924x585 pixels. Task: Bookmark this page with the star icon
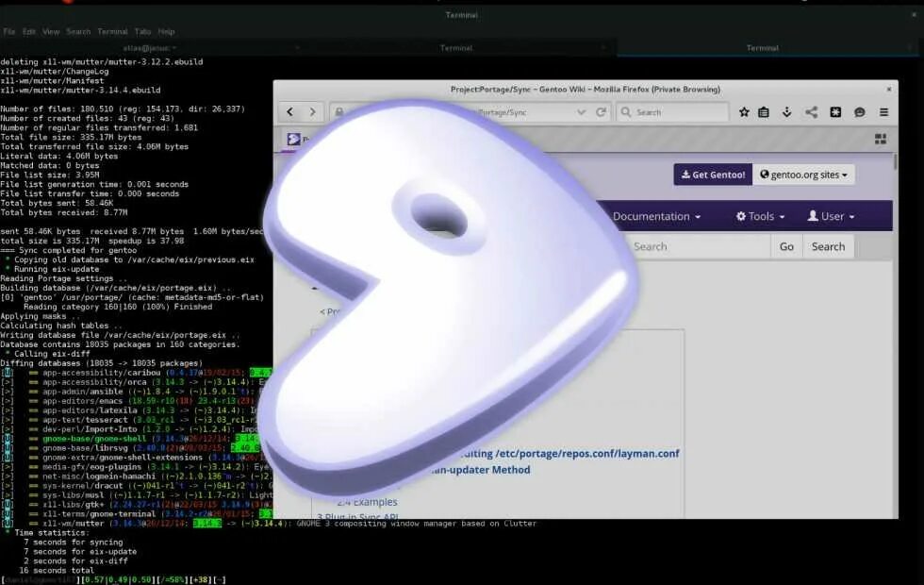pyautogui.click(x=744, y=112)
